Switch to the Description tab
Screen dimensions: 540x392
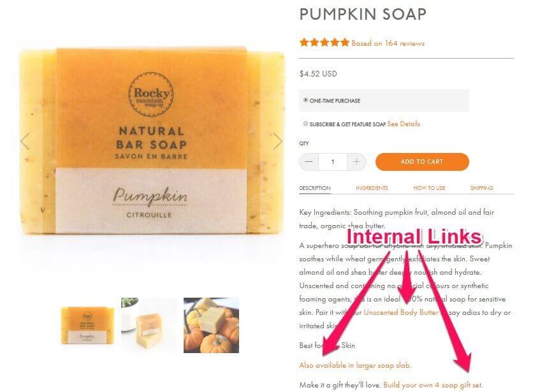315,188
